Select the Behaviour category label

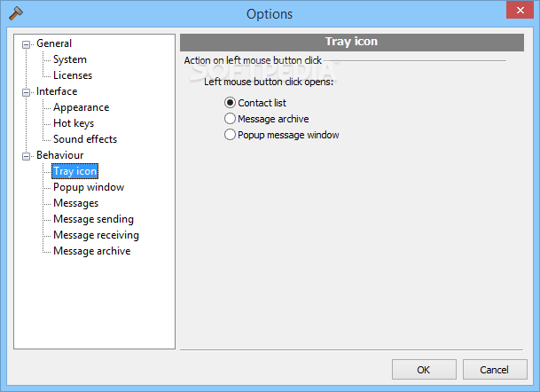click(x=60, y=155)
